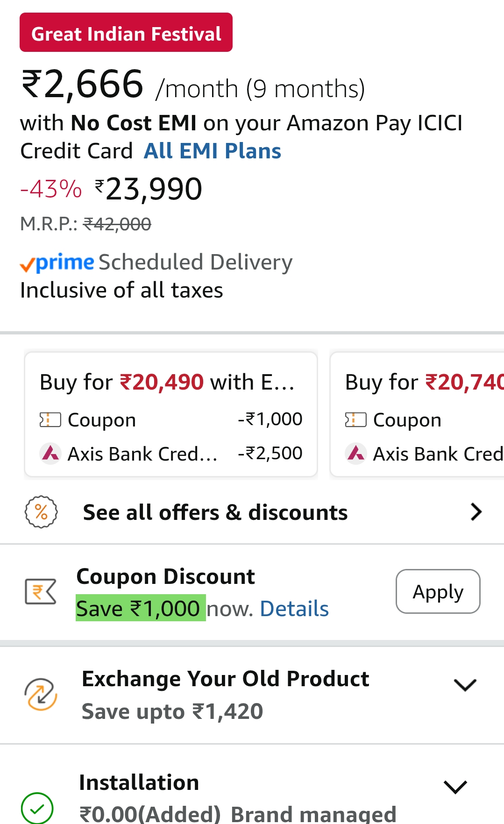Tap the percent offers badge icon
Image resolution: width=504 pixels, height=824 pixels.
coord(41,512)
